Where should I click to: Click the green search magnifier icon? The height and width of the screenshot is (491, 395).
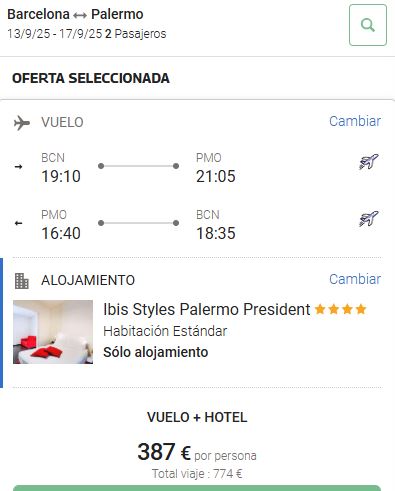[x=368, y=25]
